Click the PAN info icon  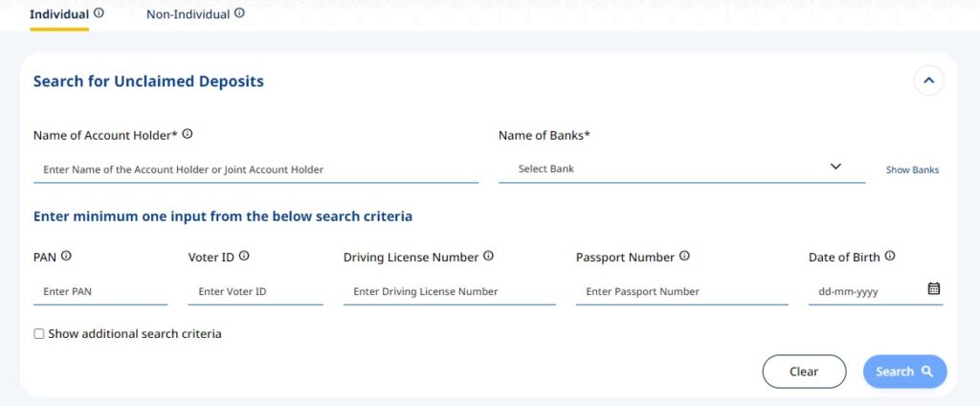pos(66,257)
